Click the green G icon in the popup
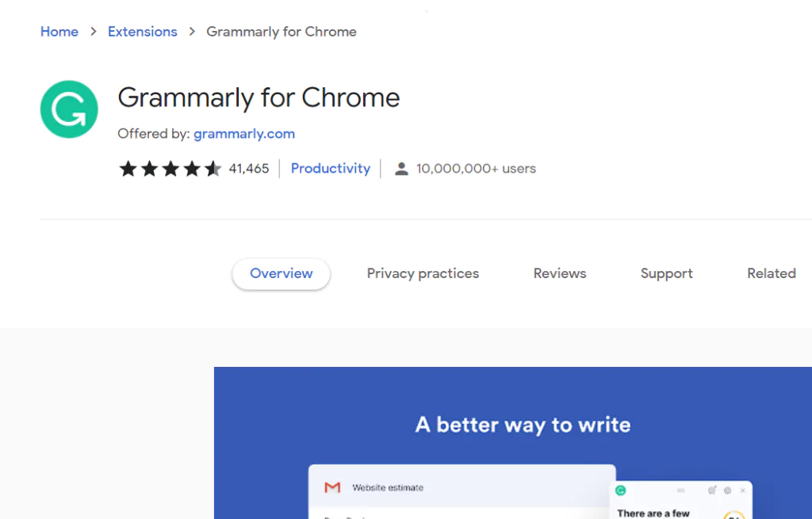Viewport: 812px width, 519px height. 620,490
